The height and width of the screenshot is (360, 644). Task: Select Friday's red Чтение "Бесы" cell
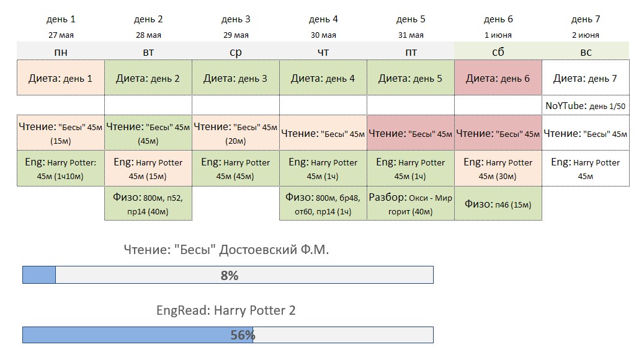411,133
